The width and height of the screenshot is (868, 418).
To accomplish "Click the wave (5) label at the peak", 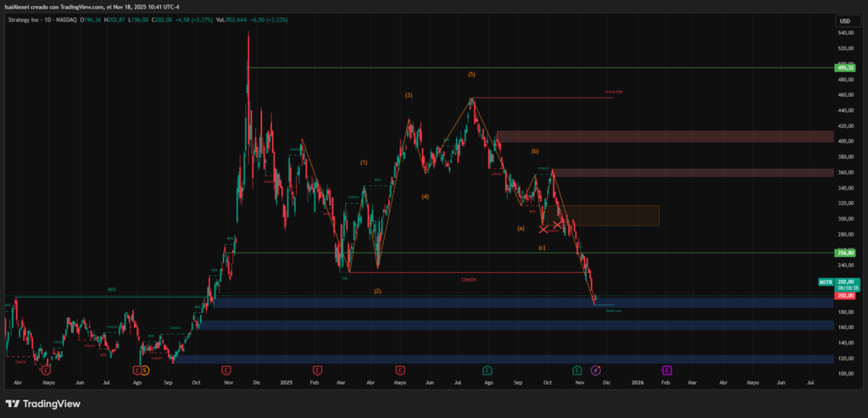I will click(x=471, y=75).
